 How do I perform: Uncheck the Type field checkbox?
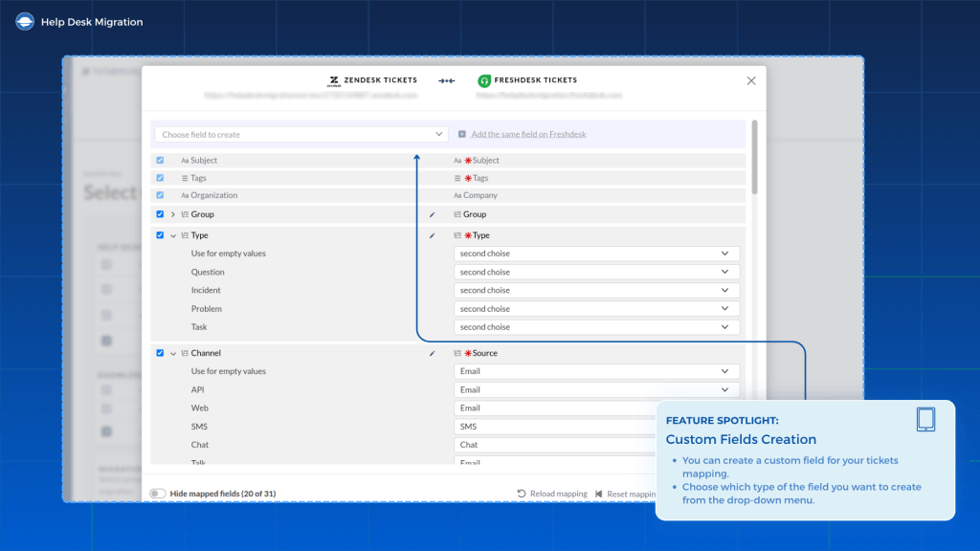(x=160, y=235)
